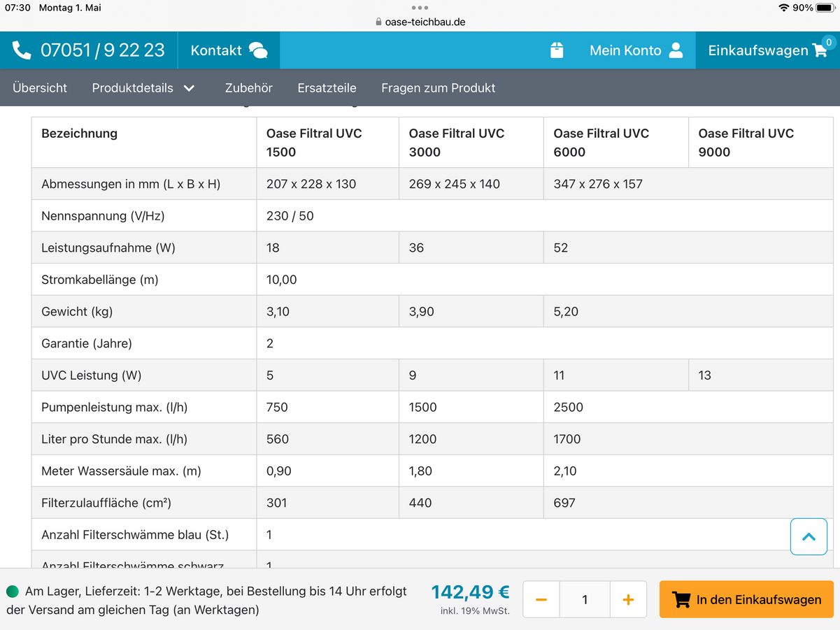Tap the Wi-Fi status icon

pyautogui.click(x=783, y=8)
